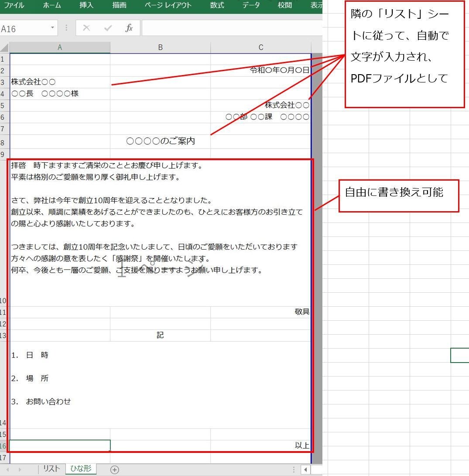Click inside the formula bar input

(232, 28)
